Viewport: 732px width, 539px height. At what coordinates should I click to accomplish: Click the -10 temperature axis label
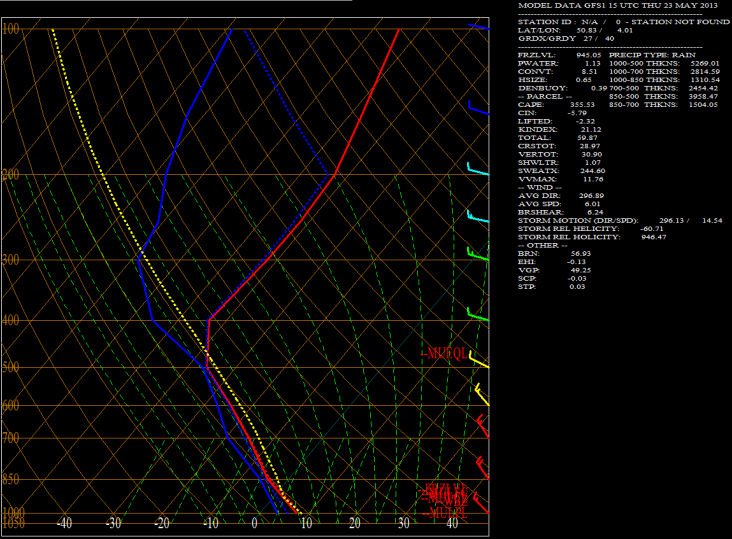211,523
